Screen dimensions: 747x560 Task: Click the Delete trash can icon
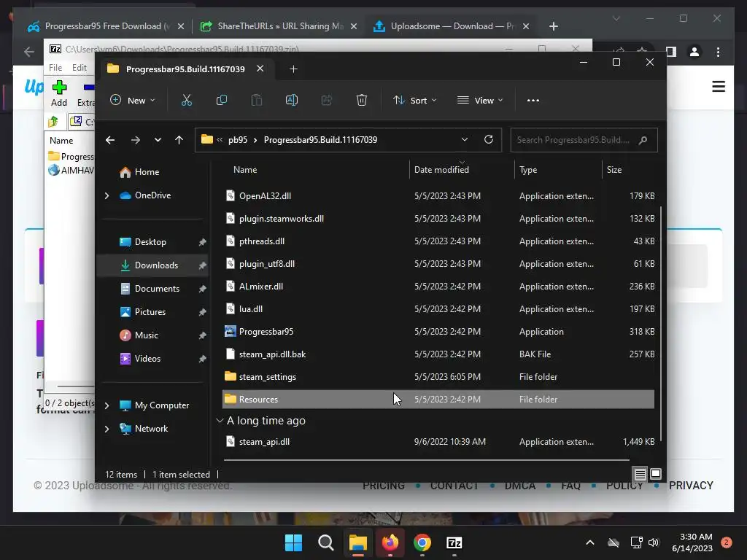coord(362,100)
